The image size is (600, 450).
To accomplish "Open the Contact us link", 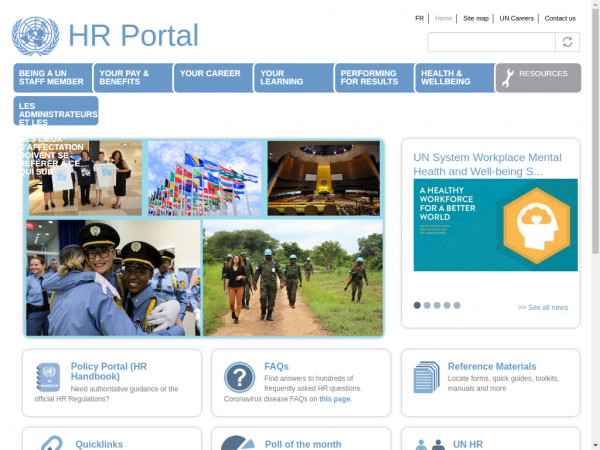I will [x=560, y=18].
